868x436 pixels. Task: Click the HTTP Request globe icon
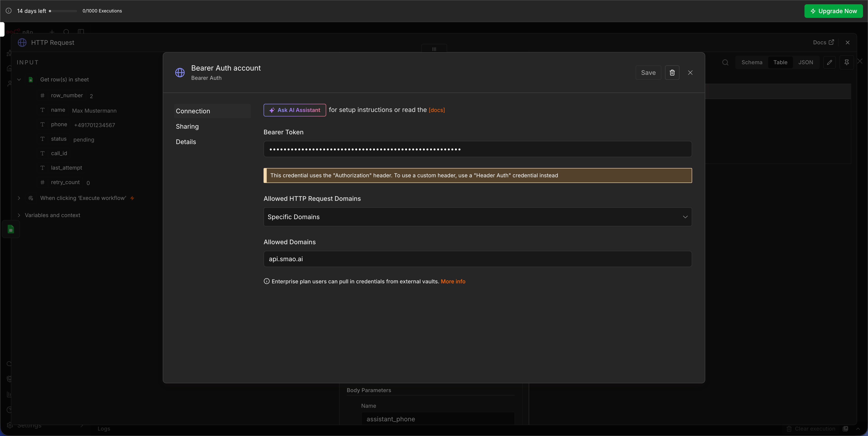click(22, 43)
